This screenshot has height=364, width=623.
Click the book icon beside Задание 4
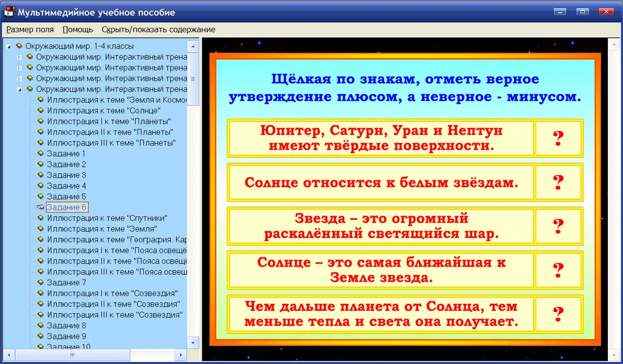pos(40,186)
